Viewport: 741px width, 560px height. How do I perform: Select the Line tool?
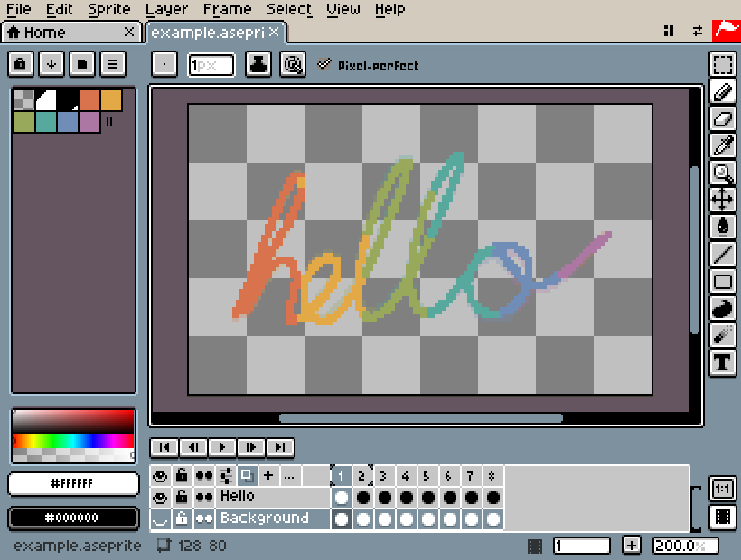(722, 254)
